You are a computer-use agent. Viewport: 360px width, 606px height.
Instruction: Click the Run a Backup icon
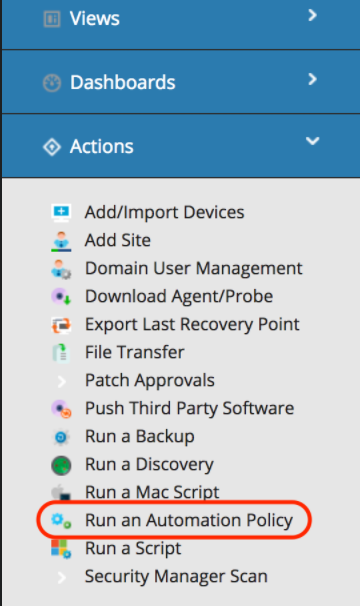(61, 437)
